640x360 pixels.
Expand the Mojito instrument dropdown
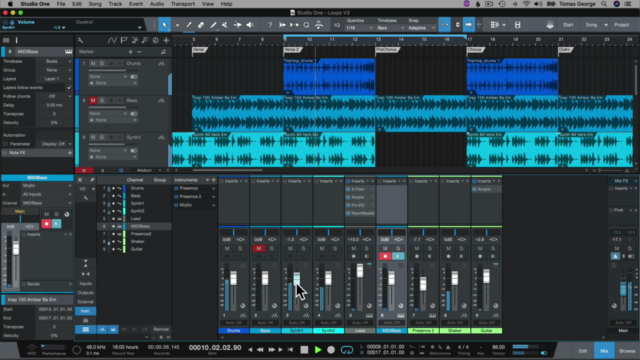[213, 205]
